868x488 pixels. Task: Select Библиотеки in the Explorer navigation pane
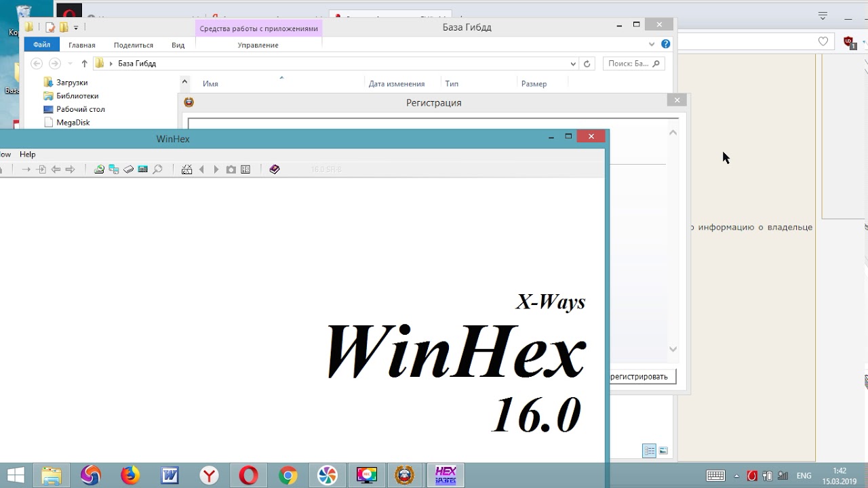[x=77, y=96]
